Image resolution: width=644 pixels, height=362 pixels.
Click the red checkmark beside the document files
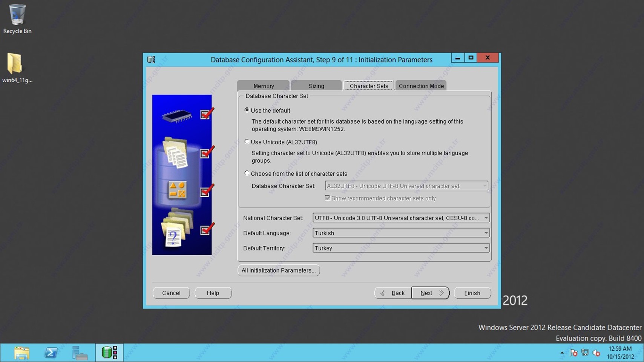(x=207, y=152)
